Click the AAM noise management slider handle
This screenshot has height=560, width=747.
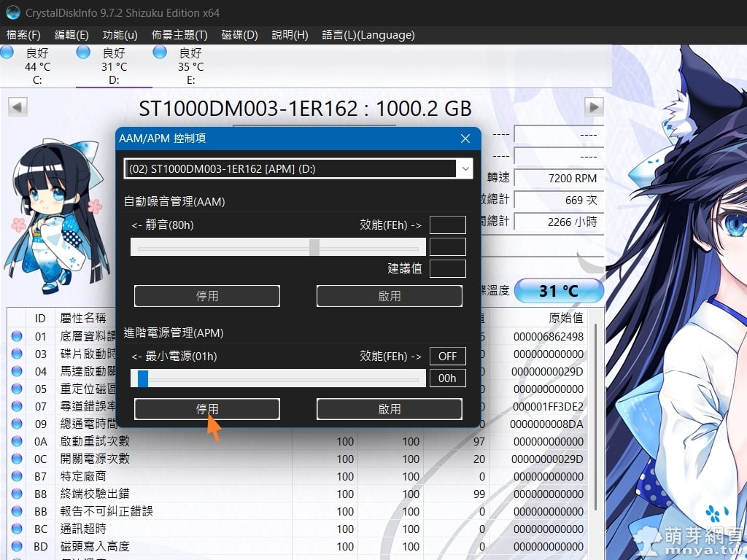314,248
